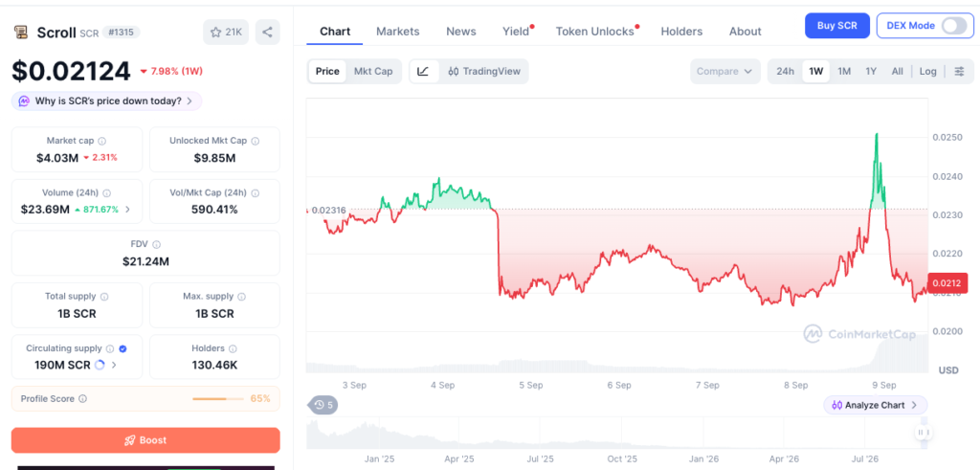Open the Token Unlocks tab
This screenshot has height=470, width=980.
tap(595, 32)
